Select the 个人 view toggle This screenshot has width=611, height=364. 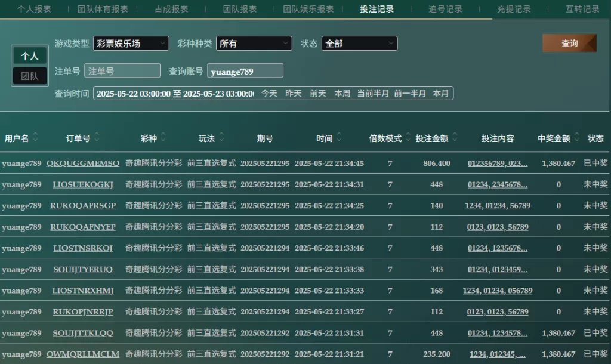pyautogui.click(x=30, y=56)
